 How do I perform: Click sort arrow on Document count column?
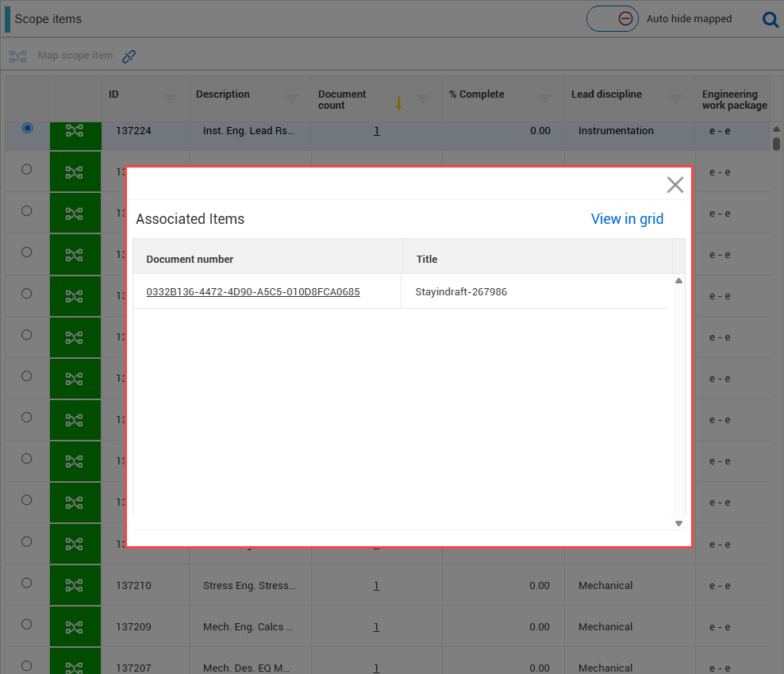click(x=399, y=102)
